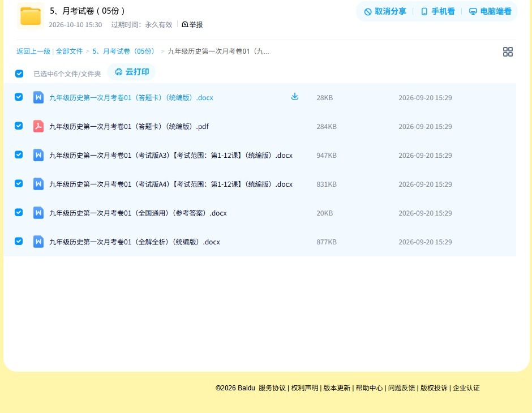The height and width of the screenshot is (413, 532).
Task: Click the Word icon for 全解全析 docx
Action: 38,242
